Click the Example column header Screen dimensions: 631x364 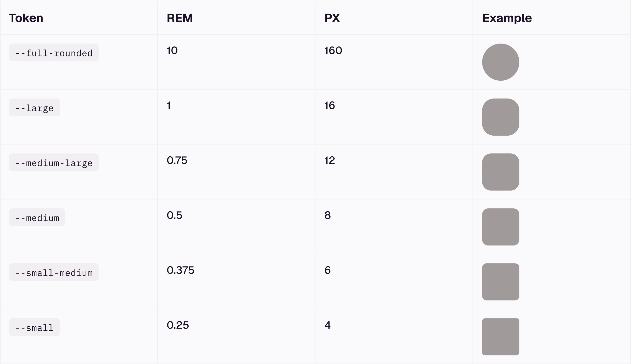[x=507, y=18]
